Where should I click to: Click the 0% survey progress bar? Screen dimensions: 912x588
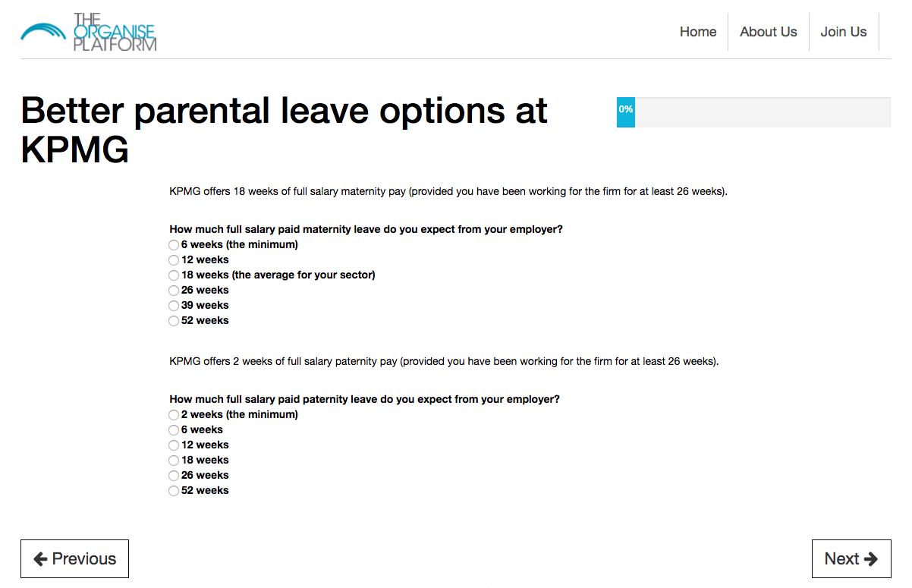(753, 112)
